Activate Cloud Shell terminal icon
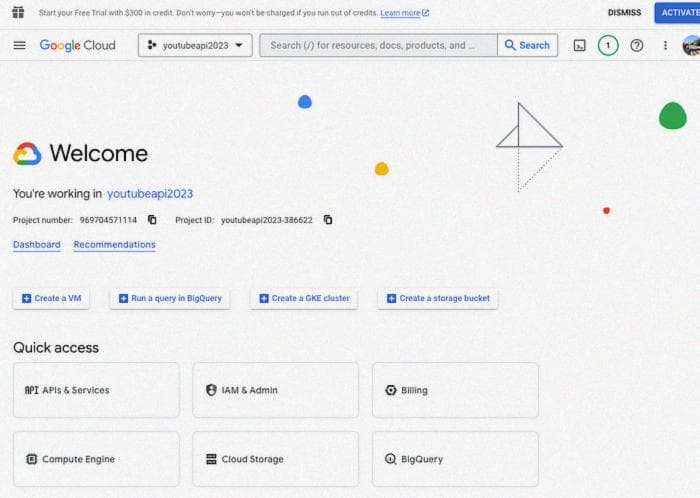The width and height of the screenshot is (700, 498). point(579,45)
